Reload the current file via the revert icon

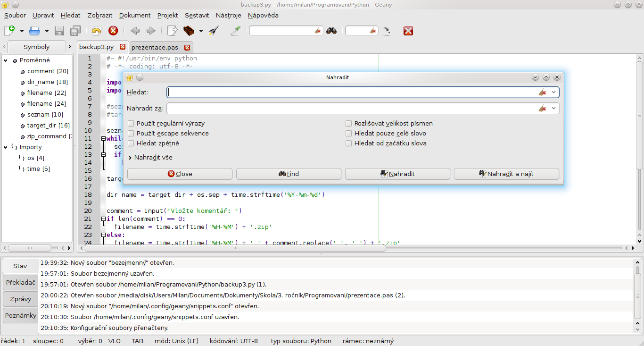97,31
